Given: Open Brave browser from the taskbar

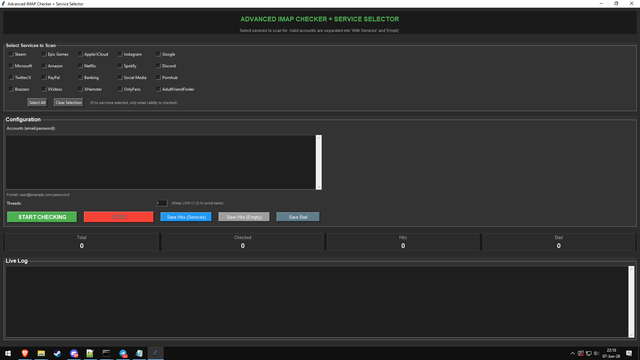Looking at the screenshot, I should [24, 353].
